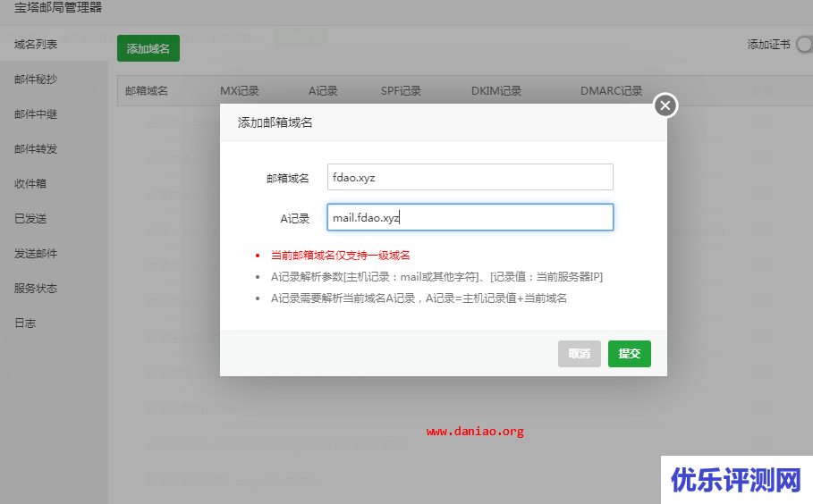Screen dimensions: 813x504
Task: Click the 取消 cancel button
Action: click(580, 354)
